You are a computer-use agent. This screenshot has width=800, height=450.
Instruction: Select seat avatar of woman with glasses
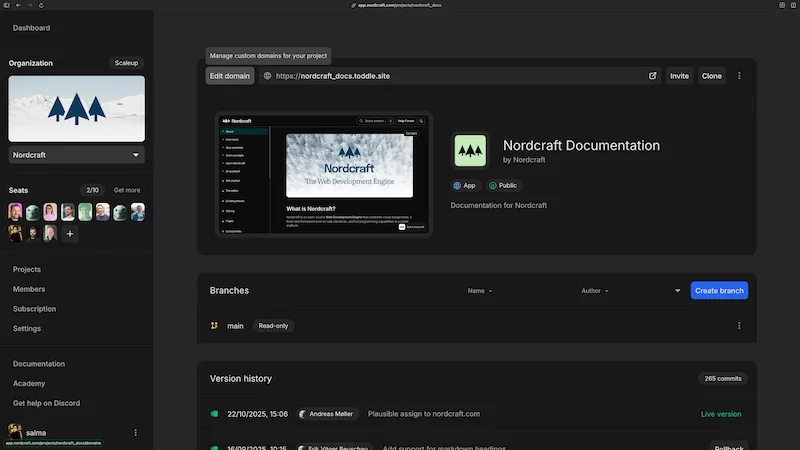(x=50, y=212)
